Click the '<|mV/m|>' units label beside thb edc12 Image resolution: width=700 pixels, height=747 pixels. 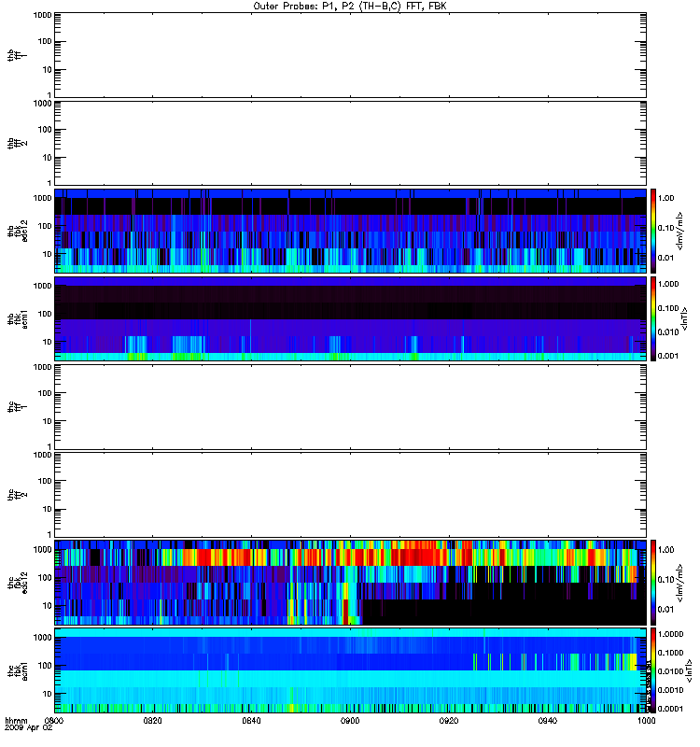coord(680,231)
